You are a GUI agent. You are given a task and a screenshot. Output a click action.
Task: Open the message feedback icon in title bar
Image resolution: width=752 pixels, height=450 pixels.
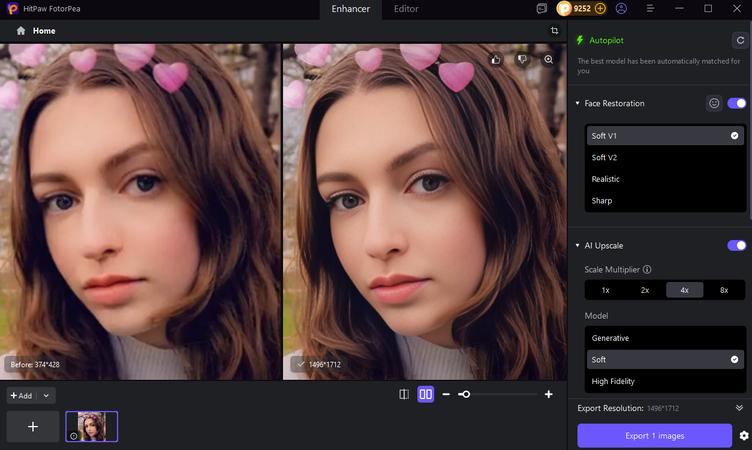[541, 9]
